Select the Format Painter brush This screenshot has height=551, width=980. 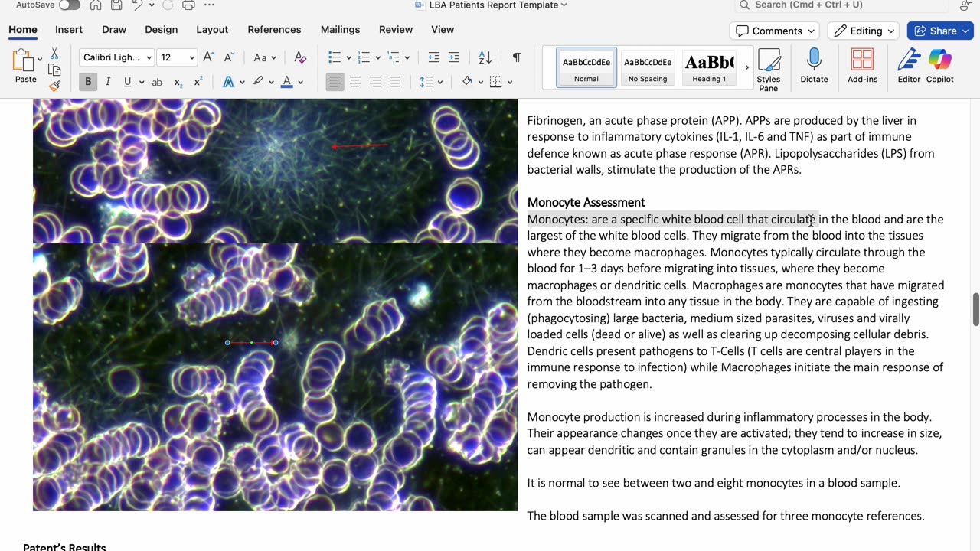click(x=54, y=86)
